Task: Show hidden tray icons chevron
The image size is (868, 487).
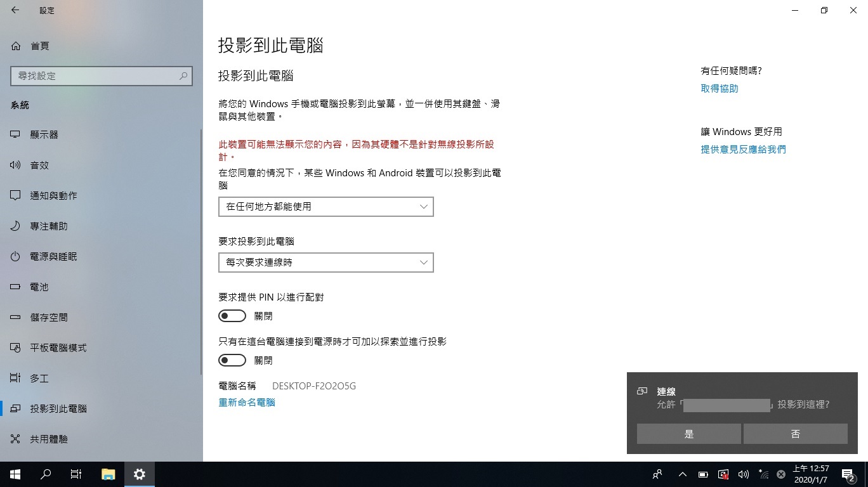Action: (683, 474)
